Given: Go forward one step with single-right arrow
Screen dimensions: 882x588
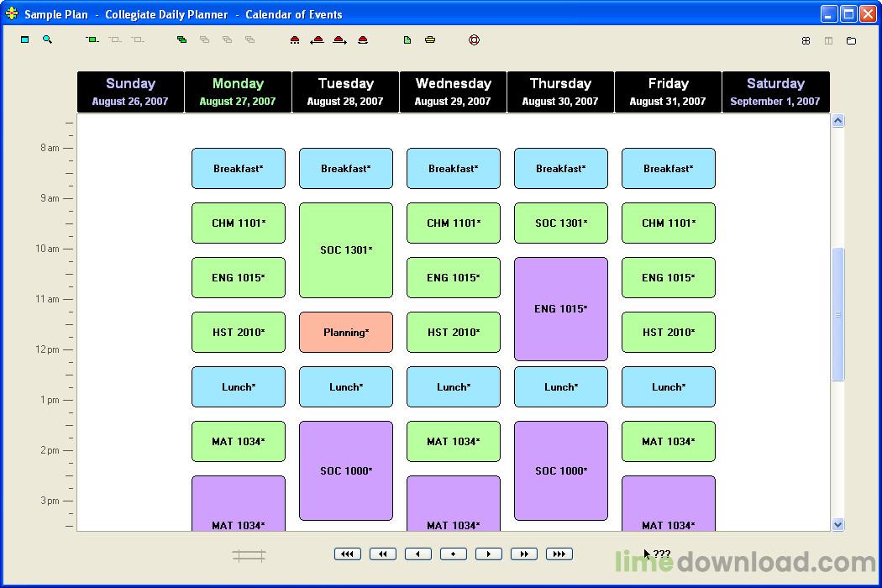Looking at the screenshot, I should pos(488,554).
